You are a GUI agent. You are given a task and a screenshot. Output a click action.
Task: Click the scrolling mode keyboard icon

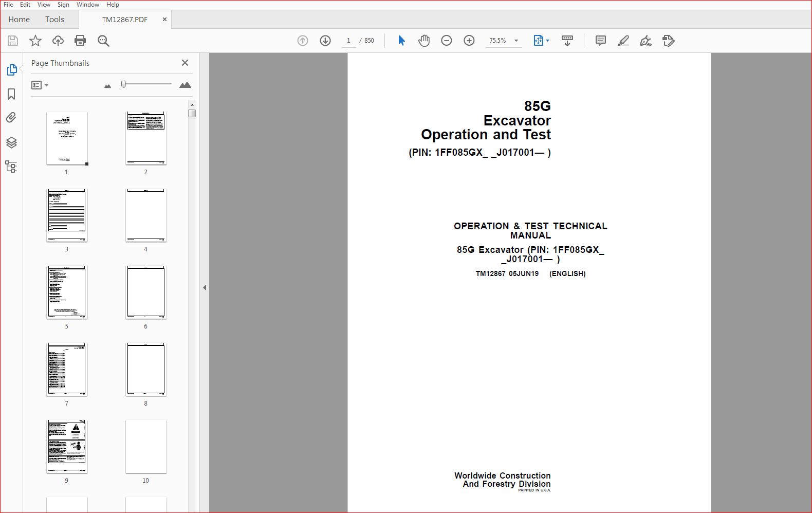567,41
